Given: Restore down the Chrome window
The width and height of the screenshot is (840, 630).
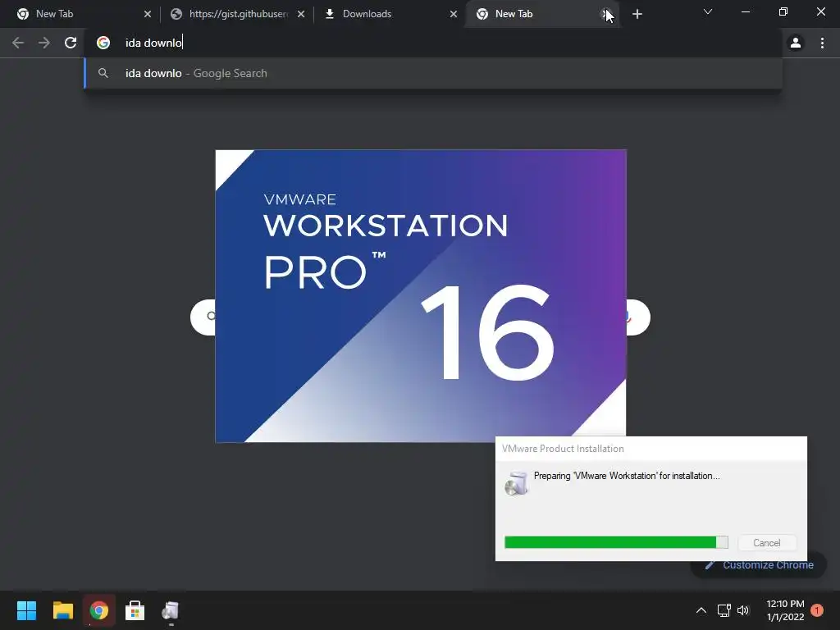Looking at the screenshot, I should tap(783, 11).
